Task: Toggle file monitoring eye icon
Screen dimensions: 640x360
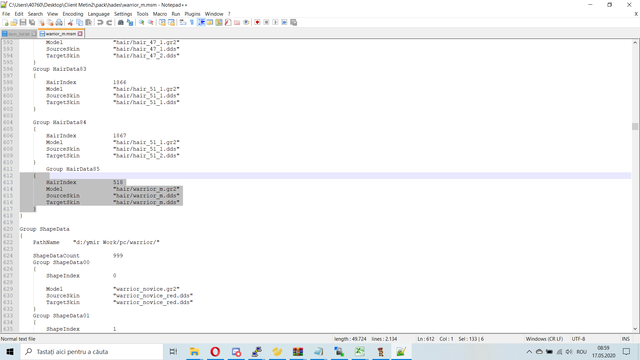Action: click(246, 22)
